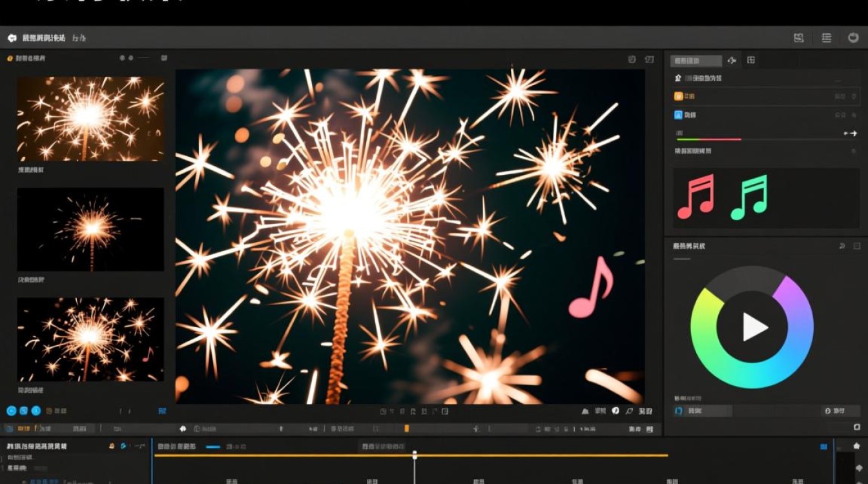Click the small icon at the media panel header's right end
868x484 pixels.
click(x=164, y=58)
